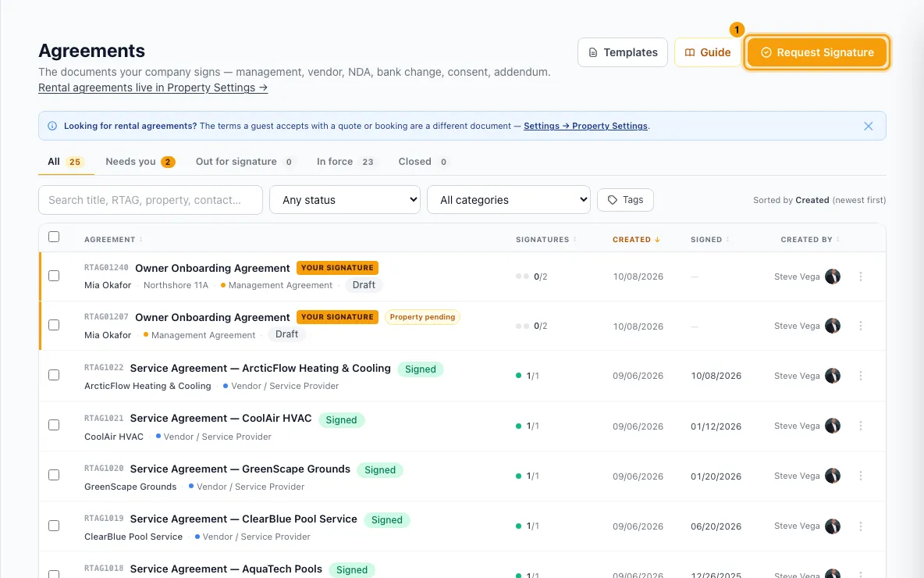Open row menu for GreenScape Grounds agreement
924x578 pixels.
pyautogui.click(x=860, y=476)
